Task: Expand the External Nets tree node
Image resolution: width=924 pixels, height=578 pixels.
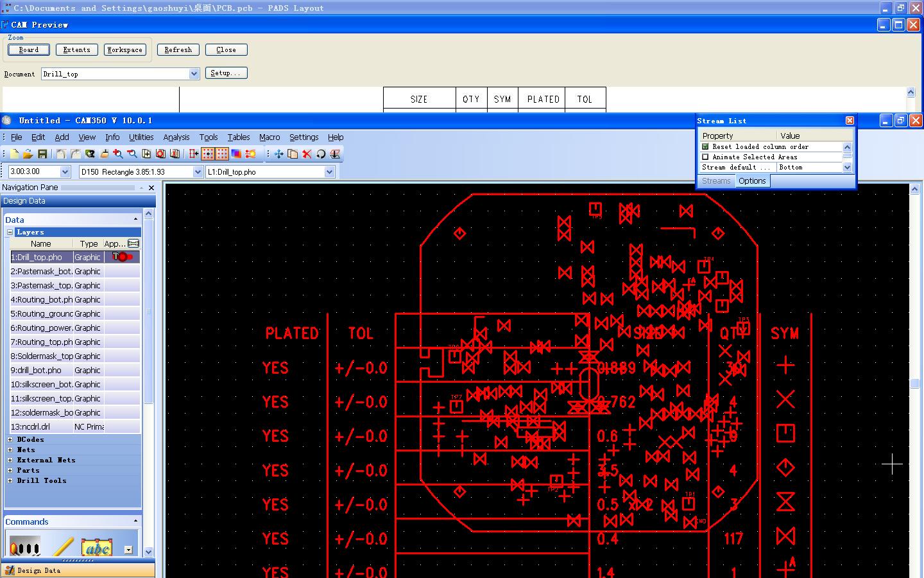Action: coord(10,460)
